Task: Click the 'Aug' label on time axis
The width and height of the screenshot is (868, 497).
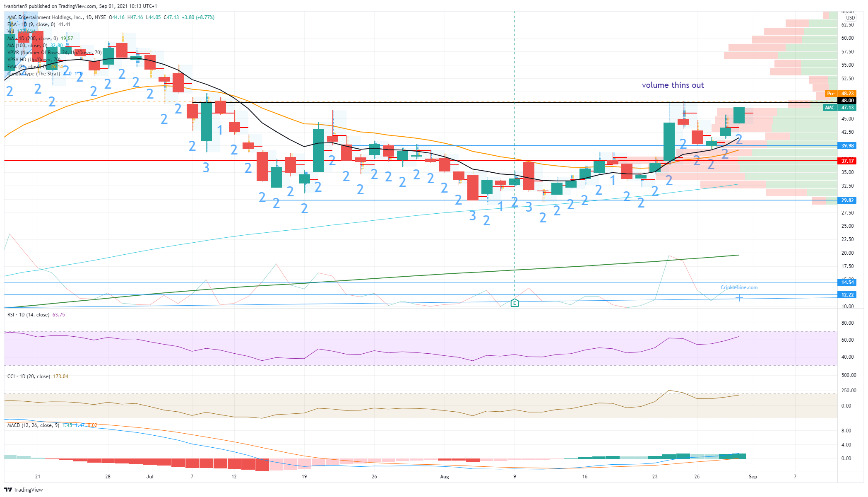Action: click(445, 477)
